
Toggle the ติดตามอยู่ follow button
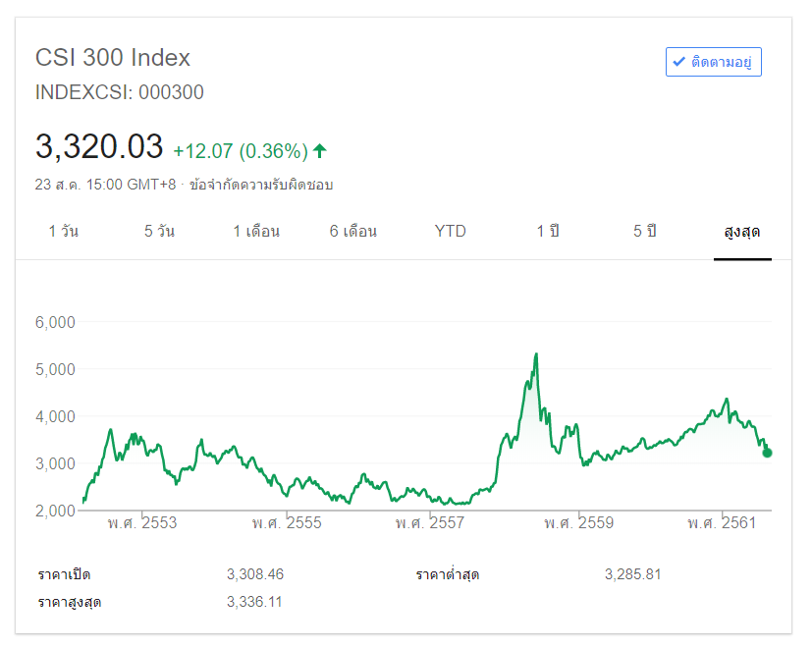point(714,62)
